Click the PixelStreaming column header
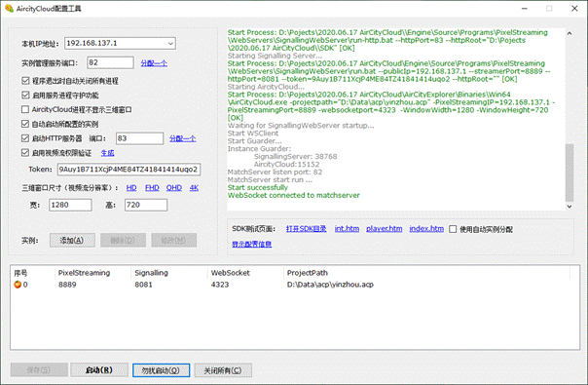This screenshot has height=385, width=588. pos(93,273)
